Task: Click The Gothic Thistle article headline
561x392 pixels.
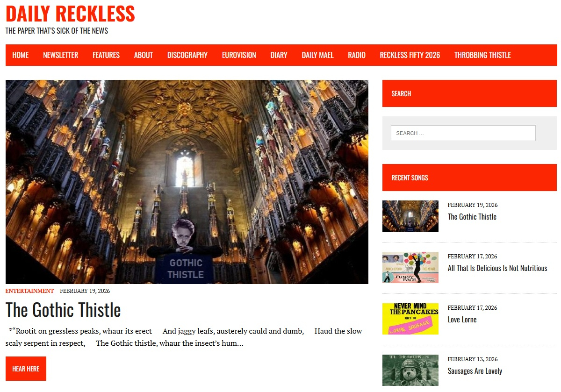Action: (63, 310)
